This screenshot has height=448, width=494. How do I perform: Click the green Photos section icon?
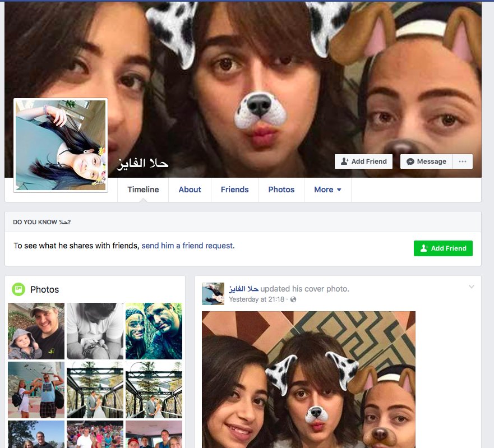pos(19,289)
